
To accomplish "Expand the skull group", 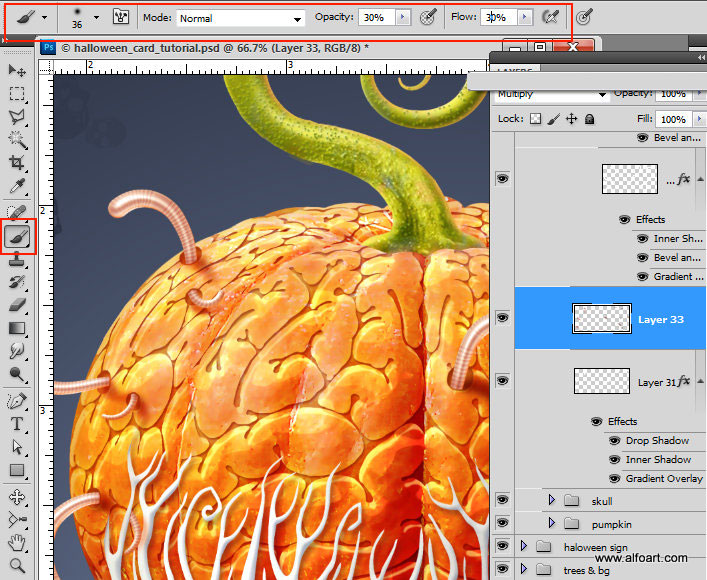I will pyautogui.click(x=551, y=499).
